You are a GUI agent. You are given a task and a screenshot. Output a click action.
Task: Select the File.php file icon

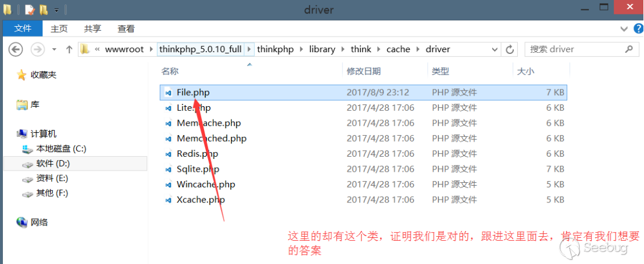(168, 93)
